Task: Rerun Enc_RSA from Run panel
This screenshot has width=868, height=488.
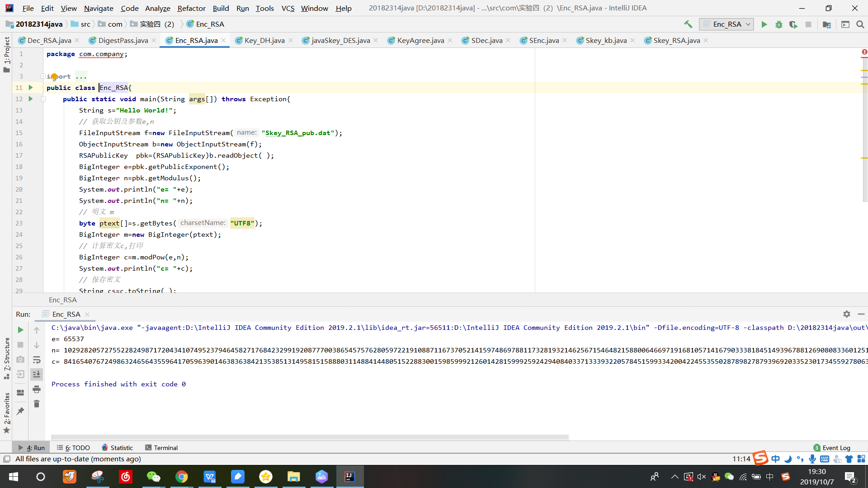Action: (20, 330)
